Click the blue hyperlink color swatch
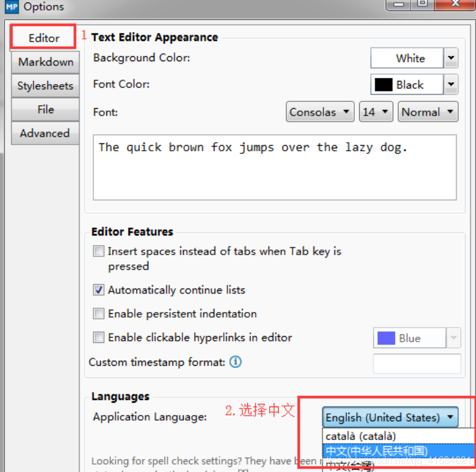This screenshot has width=476, height=472. coord(386,338)
